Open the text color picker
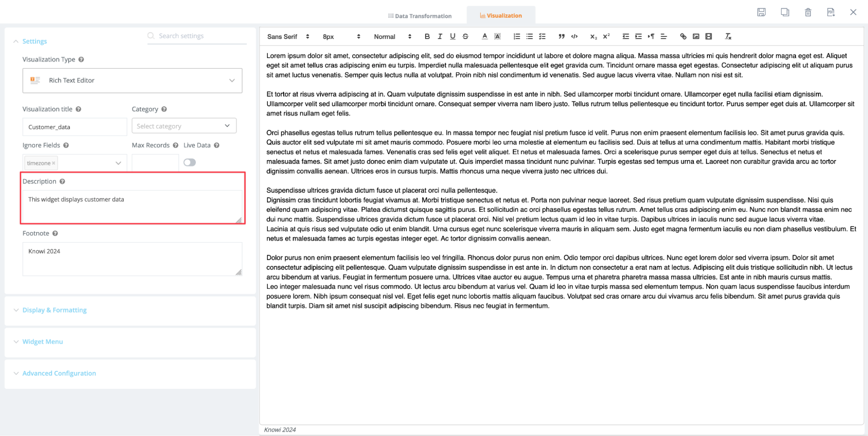The height and width of the screenshot is (436, 868). pyautogui.click(x=485, y=36)
